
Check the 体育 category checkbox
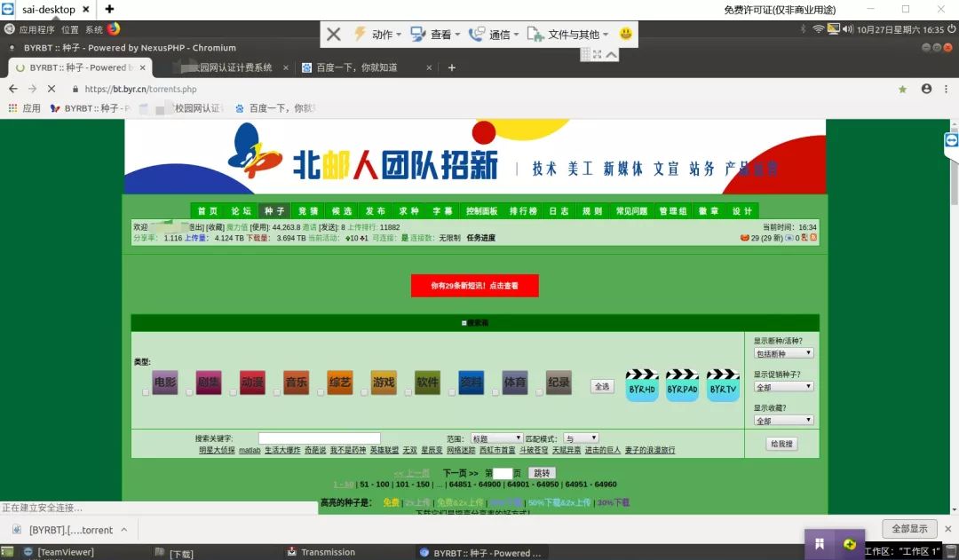(495, 392)
